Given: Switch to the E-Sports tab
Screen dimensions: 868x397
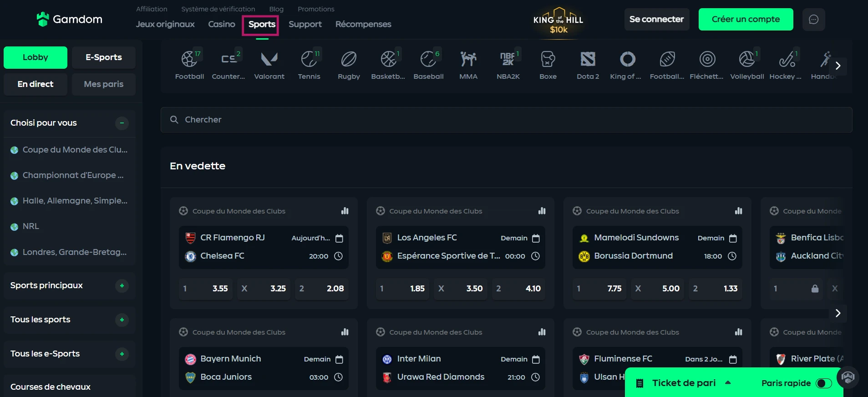Looking at the screenshot, I should (104, 57).
